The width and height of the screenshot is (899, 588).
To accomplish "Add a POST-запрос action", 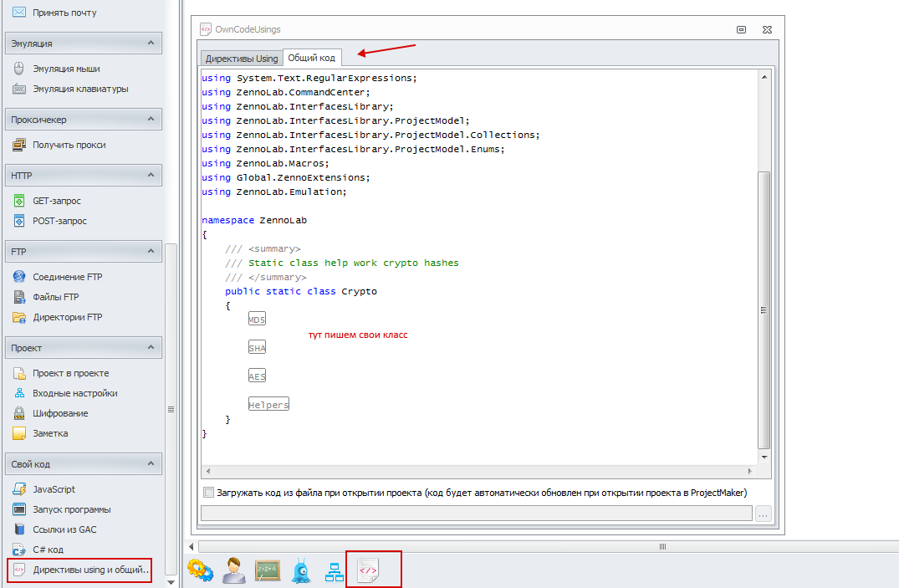I will (50, 221).
